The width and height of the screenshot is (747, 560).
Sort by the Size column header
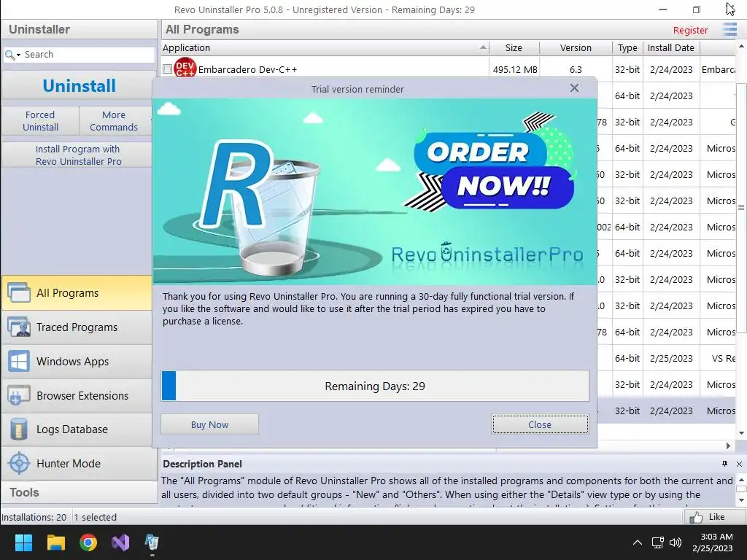[x=514, y=47]
